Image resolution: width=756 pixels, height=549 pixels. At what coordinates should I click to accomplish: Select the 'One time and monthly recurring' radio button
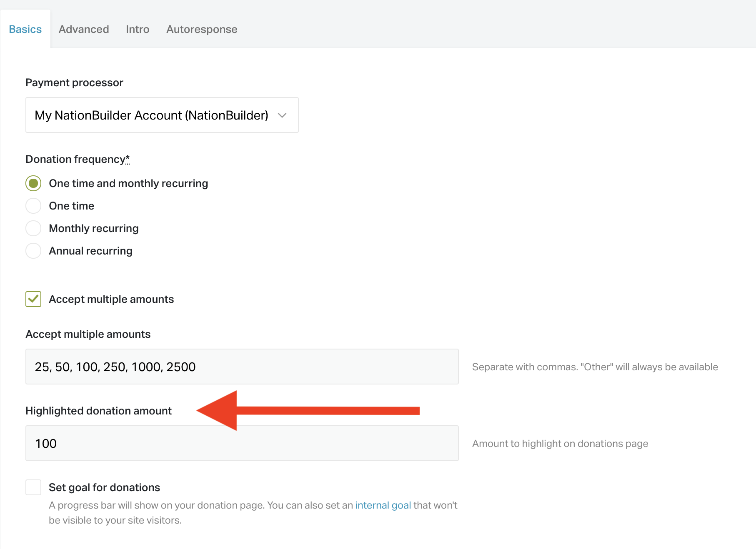(33, 183)
